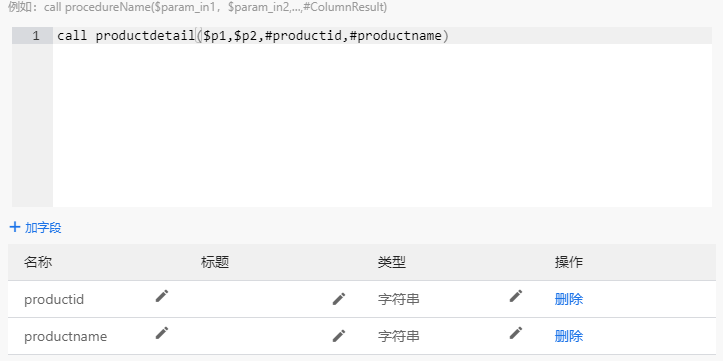Select the productid name cell
This screenshot has height=361, width=723.
pyautogui.click(x=54, y=300)
